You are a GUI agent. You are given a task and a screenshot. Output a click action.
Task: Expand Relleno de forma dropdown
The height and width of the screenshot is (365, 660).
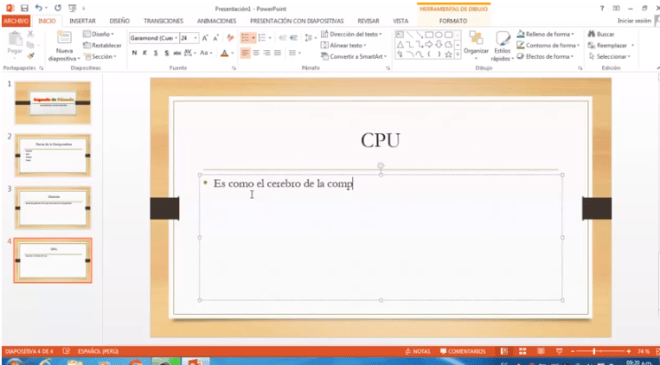573,34
